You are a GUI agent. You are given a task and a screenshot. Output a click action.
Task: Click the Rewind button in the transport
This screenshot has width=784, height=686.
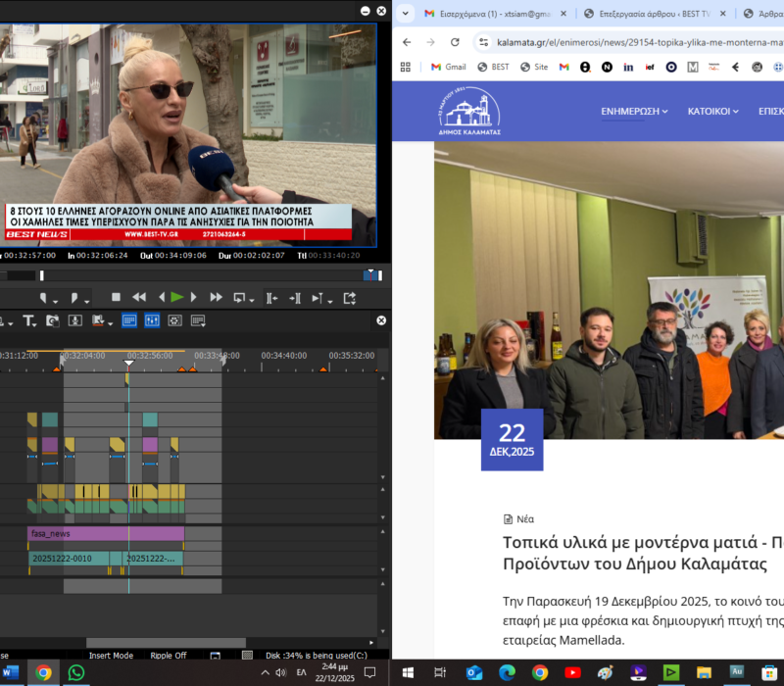(x=139, y=297)
